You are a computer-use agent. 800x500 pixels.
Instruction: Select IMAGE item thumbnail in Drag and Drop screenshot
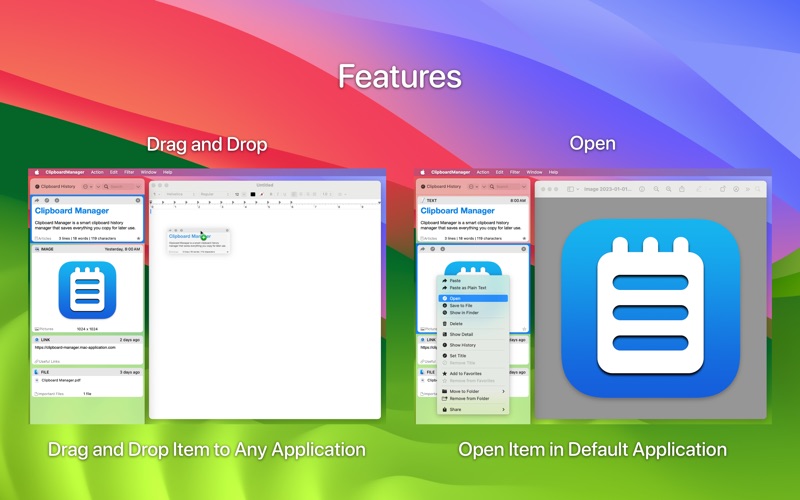87,290
